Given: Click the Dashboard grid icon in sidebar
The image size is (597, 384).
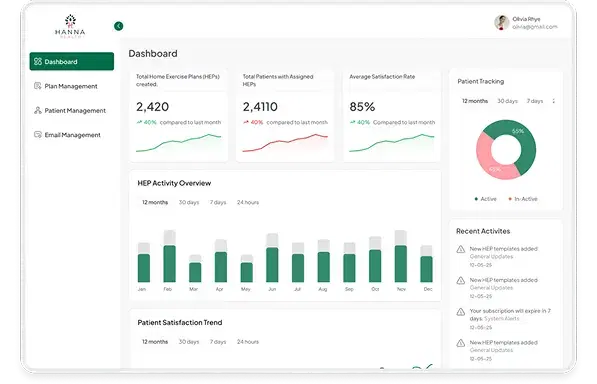Looking at the screenshot, I should (x=37, y=62).
